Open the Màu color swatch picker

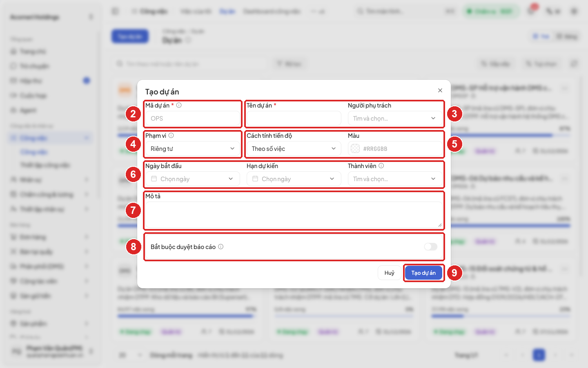(x=355, y=149)
